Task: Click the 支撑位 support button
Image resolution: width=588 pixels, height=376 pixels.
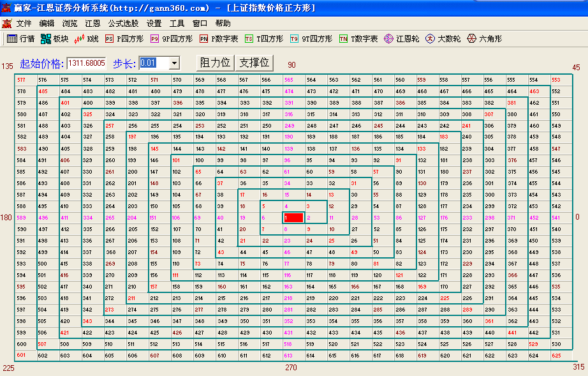Action: click(254, 63)
